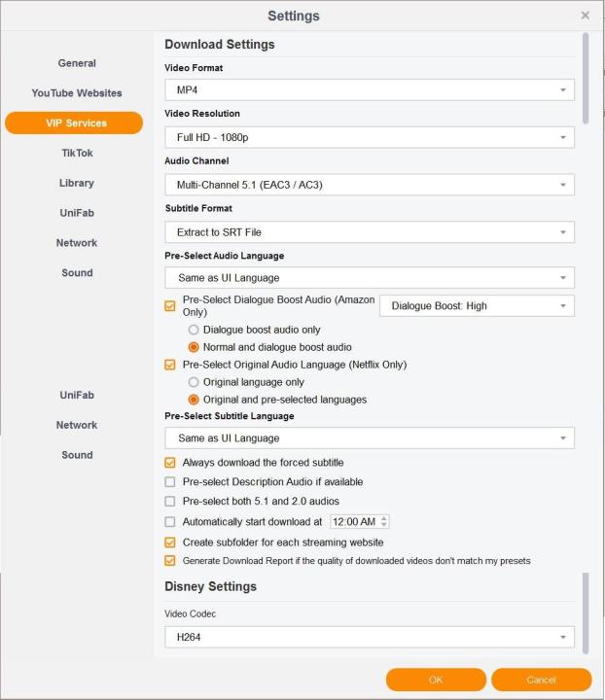
Task: Disable Always download the forced subtitle
Action: click(171, 463)
